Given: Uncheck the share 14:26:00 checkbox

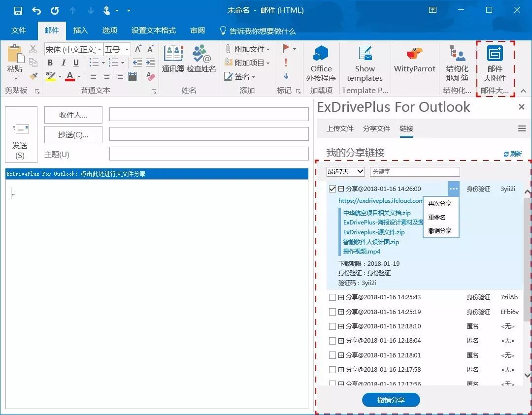Looking at the screenshot, I should coord(332,189).
